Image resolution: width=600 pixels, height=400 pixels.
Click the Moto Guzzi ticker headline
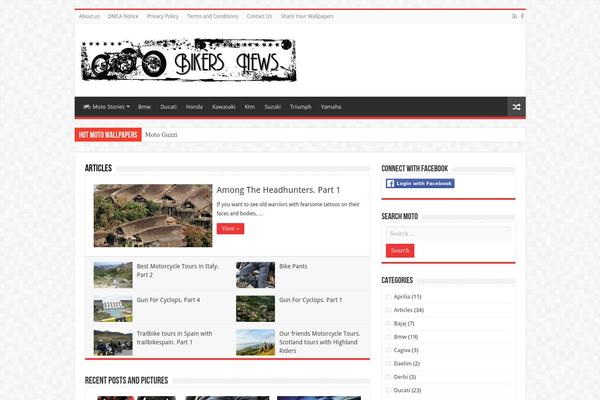(161, 135)
